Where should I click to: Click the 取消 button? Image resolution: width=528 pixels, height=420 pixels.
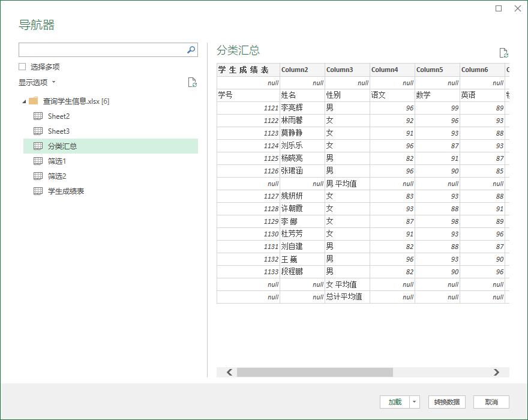[x=492, y=402]
